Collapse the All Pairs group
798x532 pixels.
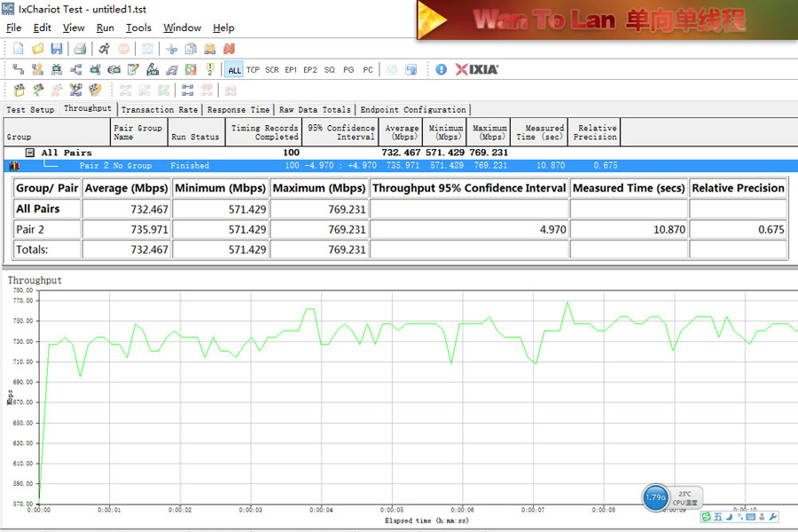[x=29, y=153]
